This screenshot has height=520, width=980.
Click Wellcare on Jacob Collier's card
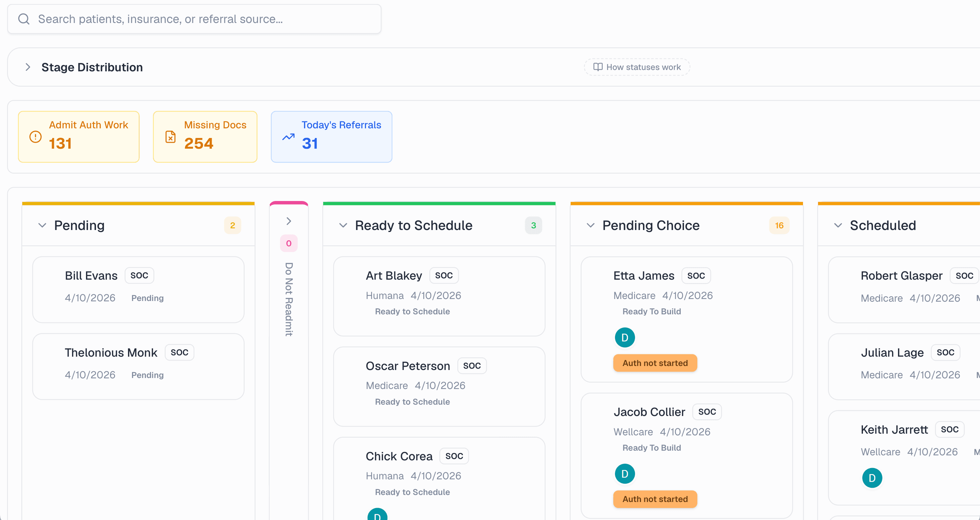tap(633, 432)
